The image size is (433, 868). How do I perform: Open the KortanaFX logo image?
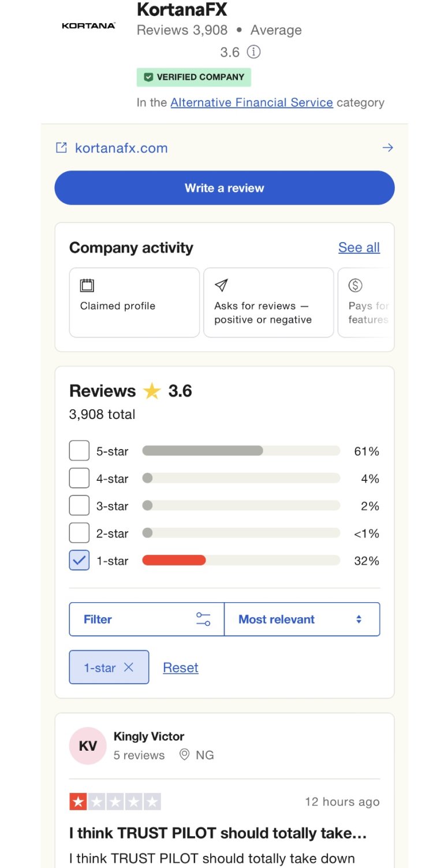point(88,25)
